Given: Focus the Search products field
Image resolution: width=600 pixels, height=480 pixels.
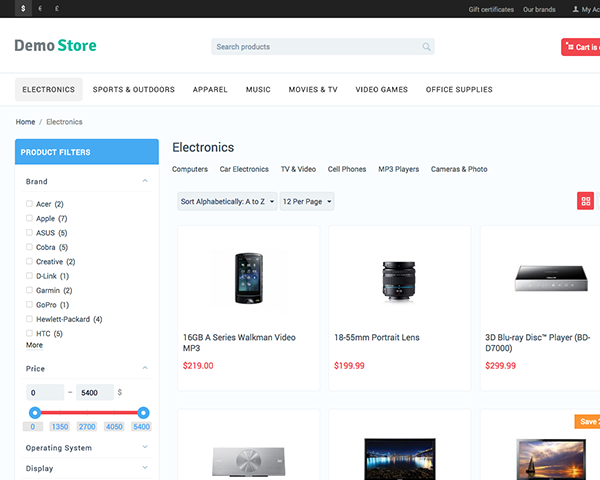Looking at the screenshot, I should pyautogui.click(x=323, y=47).
